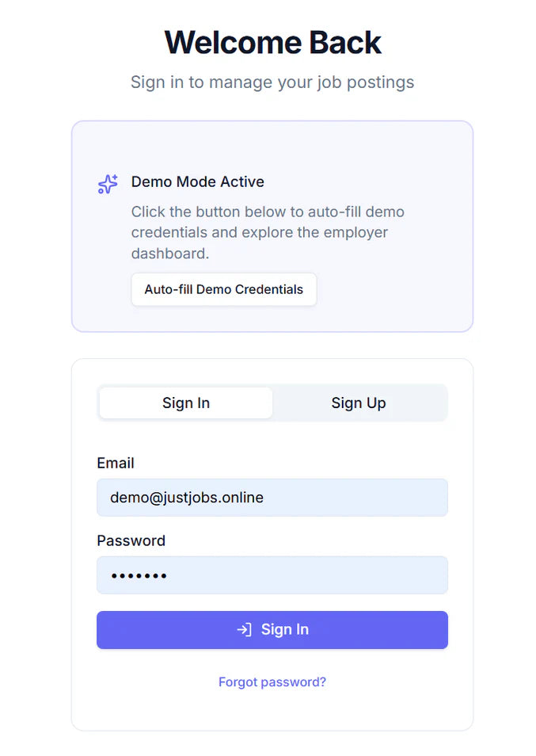
Task: Click the Email field label
Action: [x=116, y=463]
